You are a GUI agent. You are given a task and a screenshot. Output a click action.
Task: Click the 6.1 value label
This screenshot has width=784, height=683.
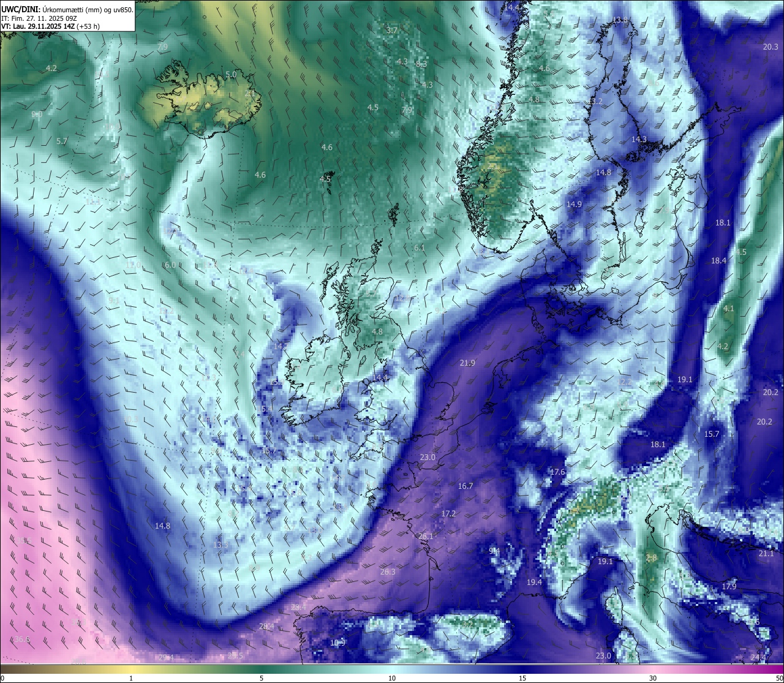420,248
